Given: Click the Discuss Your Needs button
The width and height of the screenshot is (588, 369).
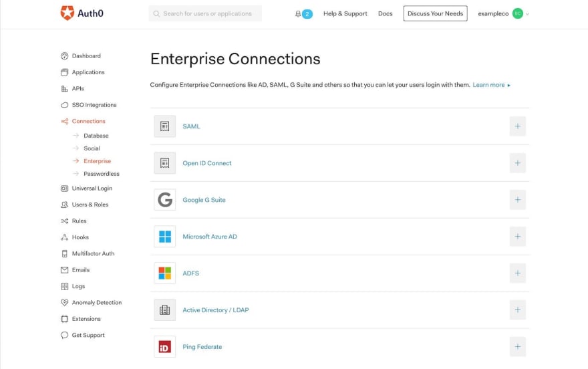Looking at the screenshot, I should (x=436, y=13).
